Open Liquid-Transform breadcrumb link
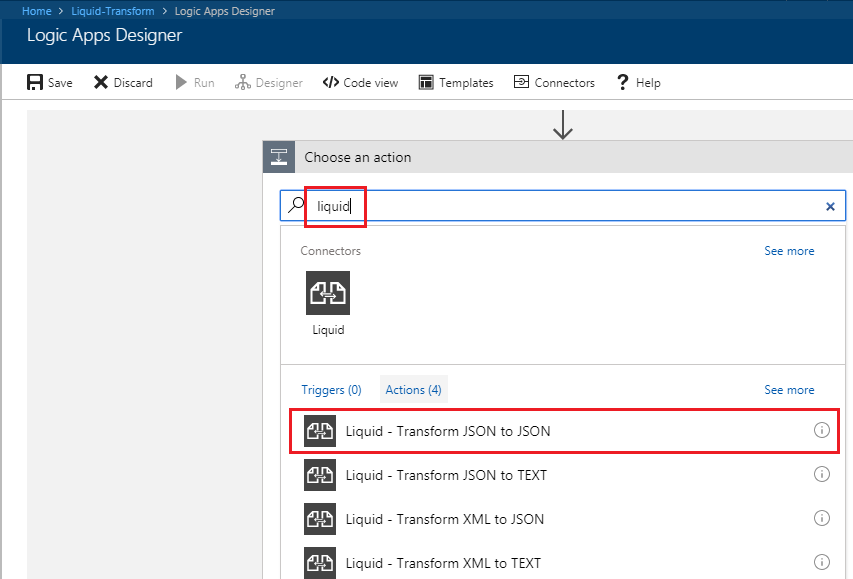The image size is (853, 579). (x=113, y=11)
